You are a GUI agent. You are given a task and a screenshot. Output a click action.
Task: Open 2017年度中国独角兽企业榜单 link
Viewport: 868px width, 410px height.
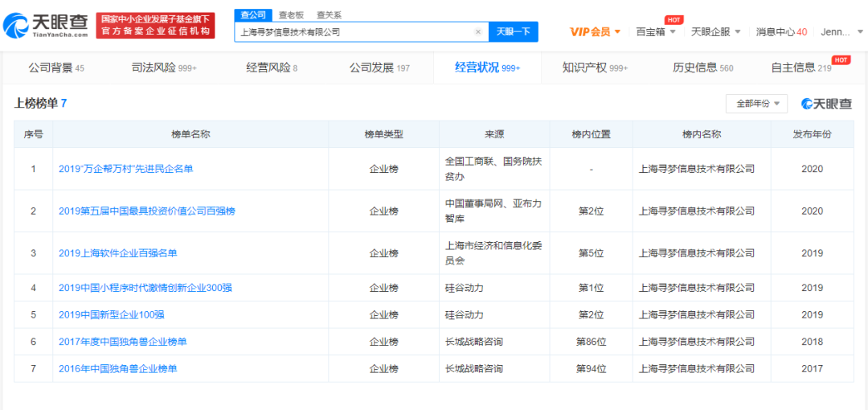click(x=122, y=342)
